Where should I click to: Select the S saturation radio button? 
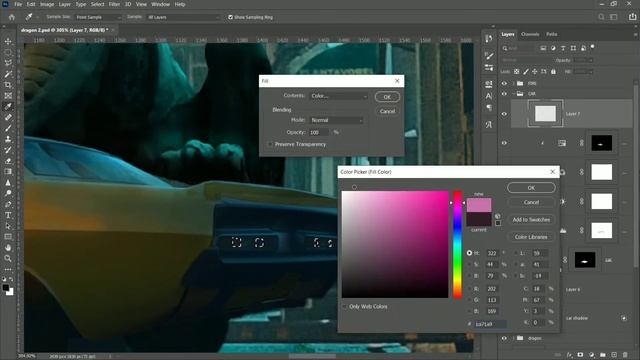(x=469, y=264)
